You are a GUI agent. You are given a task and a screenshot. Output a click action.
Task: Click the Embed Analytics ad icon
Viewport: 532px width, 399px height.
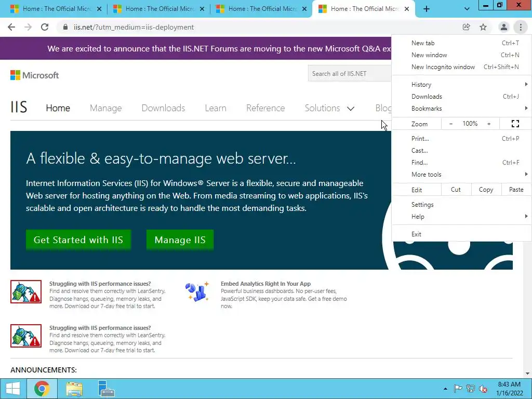point(197,291)
